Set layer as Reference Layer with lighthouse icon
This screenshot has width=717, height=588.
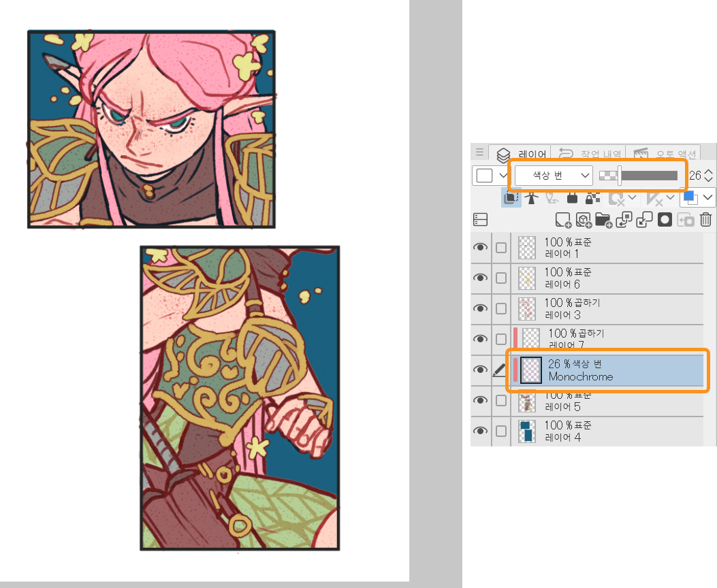533,198
